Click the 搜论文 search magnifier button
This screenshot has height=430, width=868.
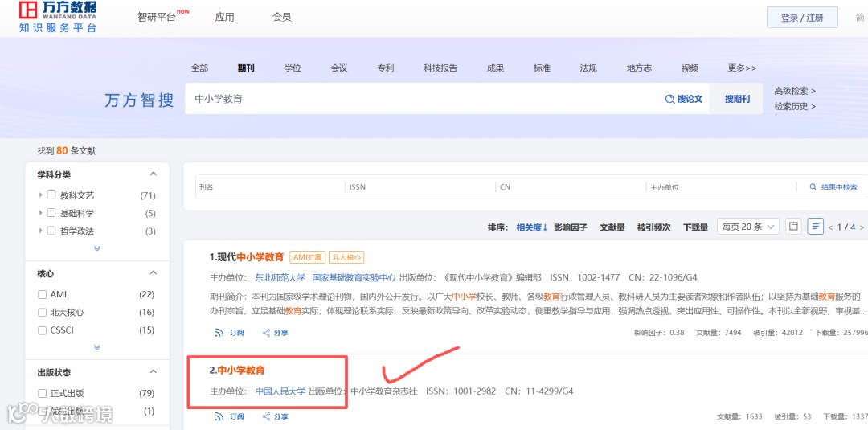click(x=684, y=99)
